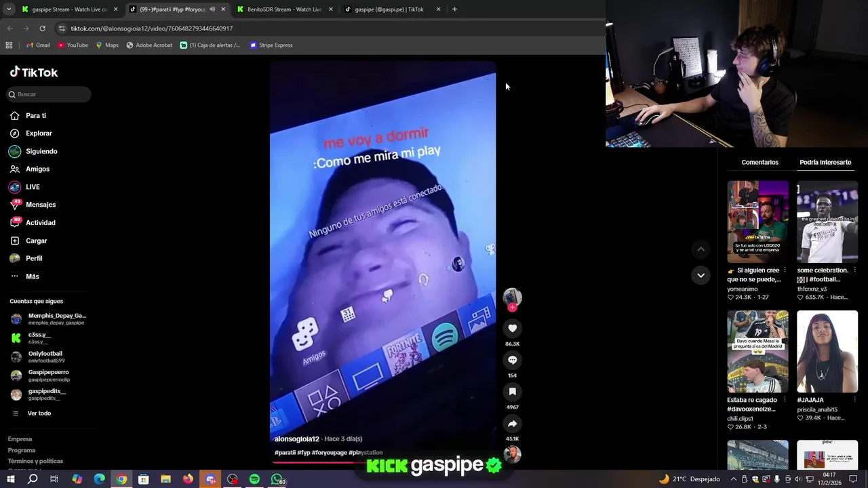Open the #JAJAJA video thumbnail
This screenshot has height=488, width=868.
[827, 351]
